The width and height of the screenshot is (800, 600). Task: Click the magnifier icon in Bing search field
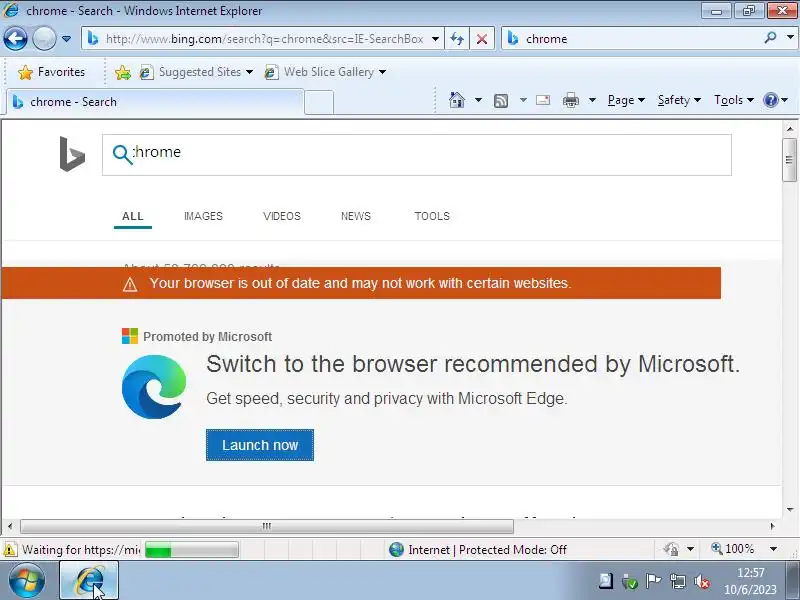pos(122,155)
